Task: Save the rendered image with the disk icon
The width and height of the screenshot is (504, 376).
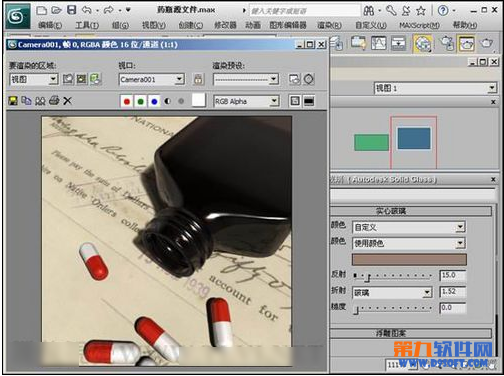Action: tap(13, 101)
